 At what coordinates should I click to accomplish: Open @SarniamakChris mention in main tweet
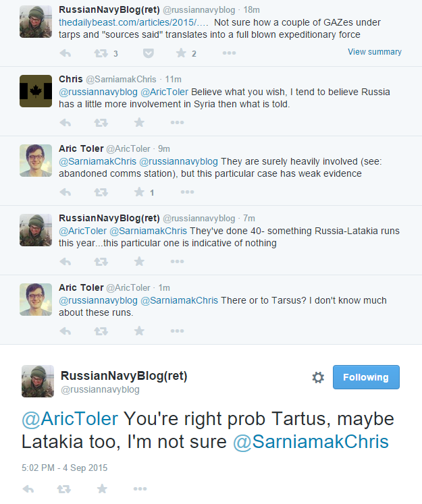pyautogui.click(x=311, y=442)
